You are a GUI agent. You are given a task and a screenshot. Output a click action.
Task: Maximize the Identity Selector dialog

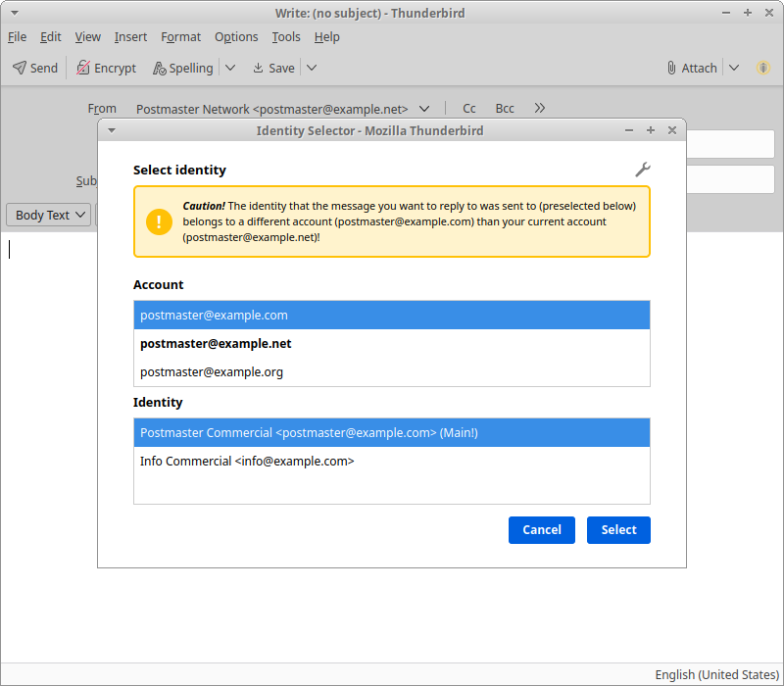(x=651, y=130)
